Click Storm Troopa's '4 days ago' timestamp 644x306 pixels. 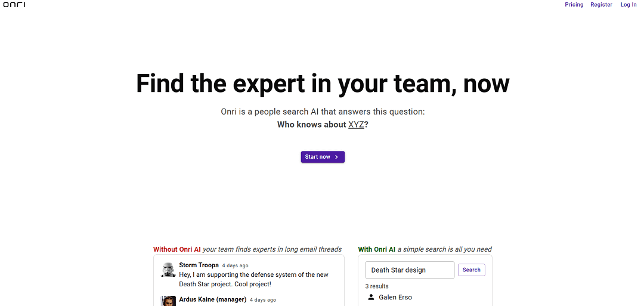pyautogui.click(x=235, y=265)
